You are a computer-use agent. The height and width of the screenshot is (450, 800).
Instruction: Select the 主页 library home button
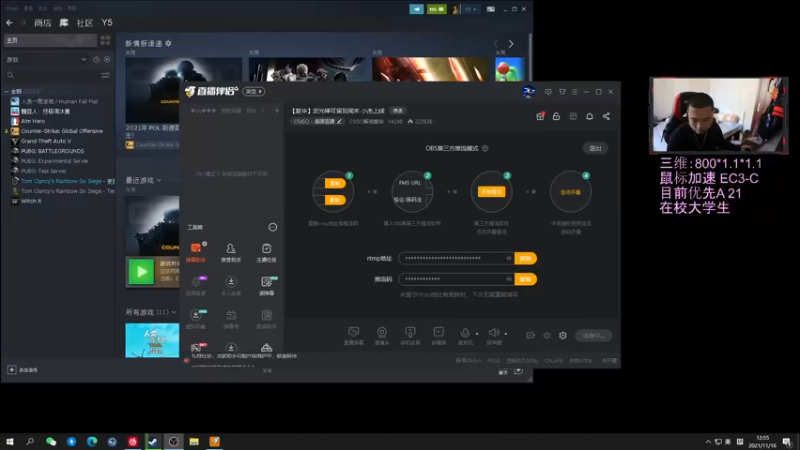[49, 40]
